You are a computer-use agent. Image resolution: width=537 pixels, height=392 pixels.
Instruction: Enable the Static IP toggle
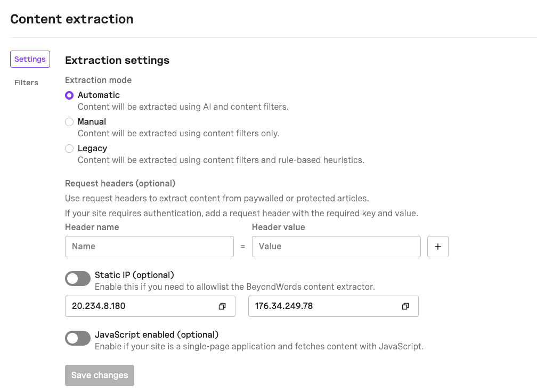pos(78,279)
